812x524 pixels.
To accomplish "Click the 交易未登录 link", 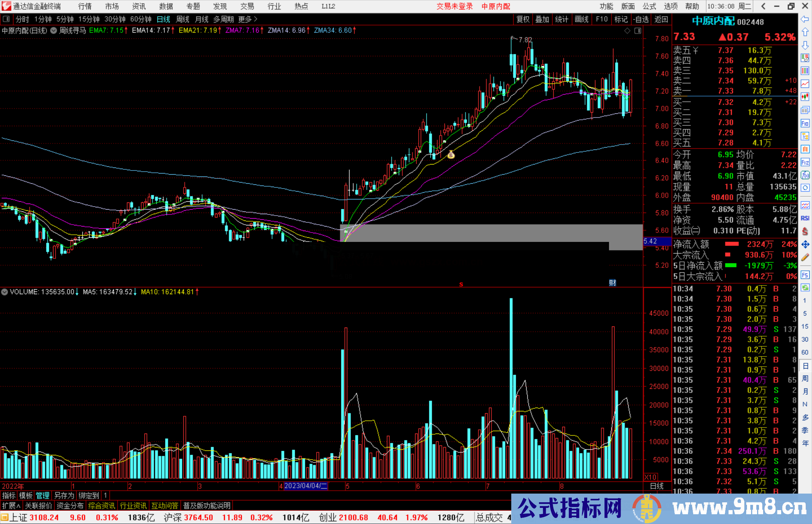I will click(454, 6).
